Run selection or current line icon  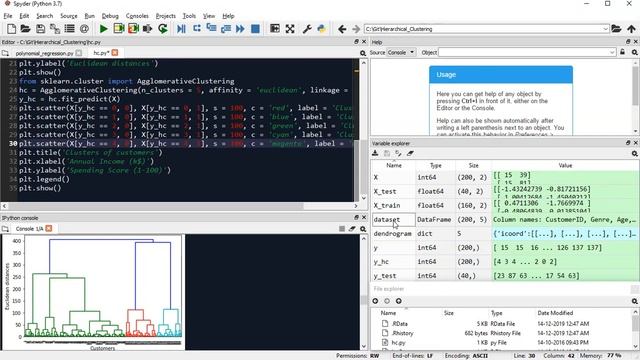[x=148, y=29]
